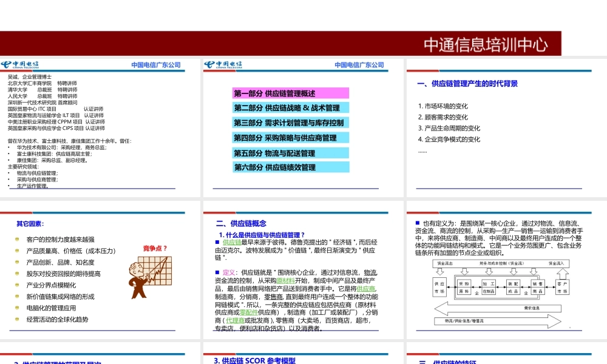Image resolution: width=607 pixels, height=364 pixels.
Task: Click bullet 新价值链集成网络的形成
Action: click(60, 296)
